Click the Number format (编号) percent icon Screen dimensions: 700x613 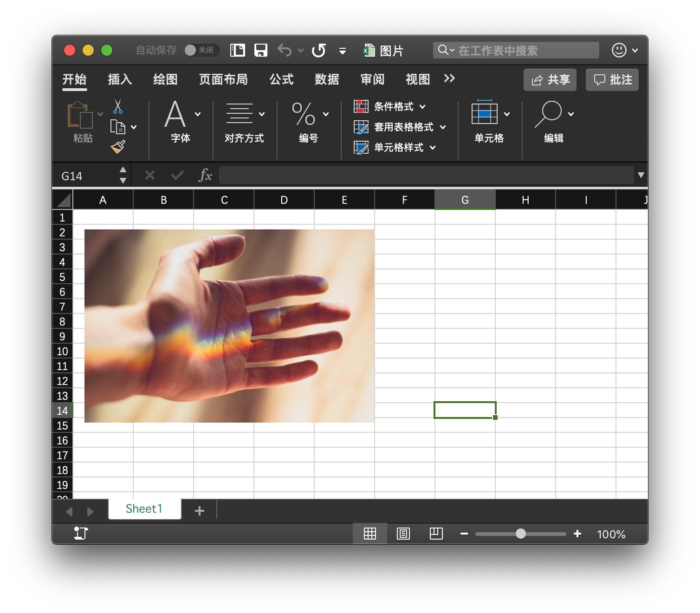(304, 114)
